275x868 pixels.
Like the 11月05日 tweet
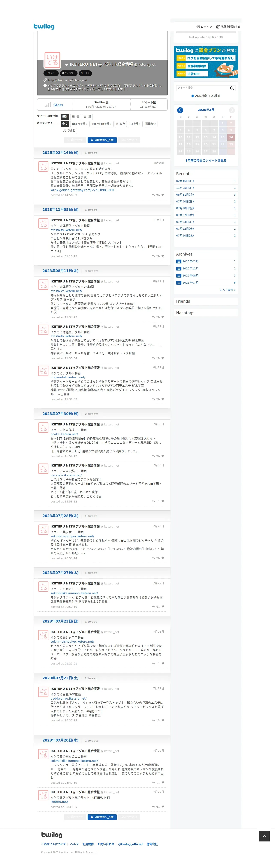[163, 256]
